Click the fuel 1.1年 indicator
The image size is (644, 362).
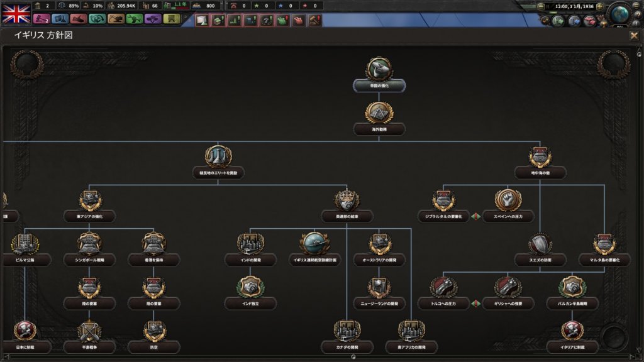point(176,5)
